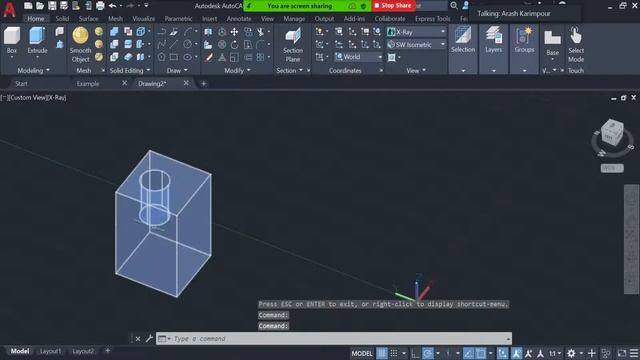Viewport: 640px width, 360px height.
Task: Click the New drawing icon
Action: (28, 6)
